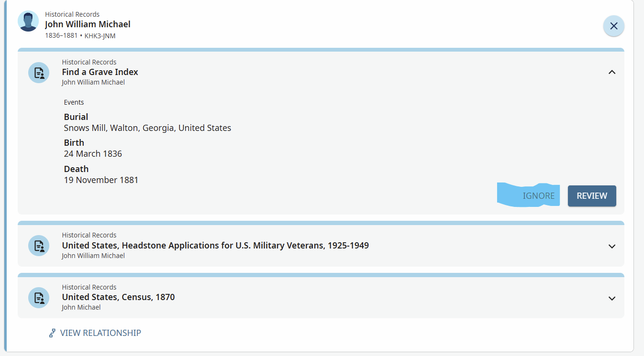This screenshot has height=356, width=644.
Task: Click the Find a Grave Index record icon
Action: pyautogui.click(x=39, y=73)
